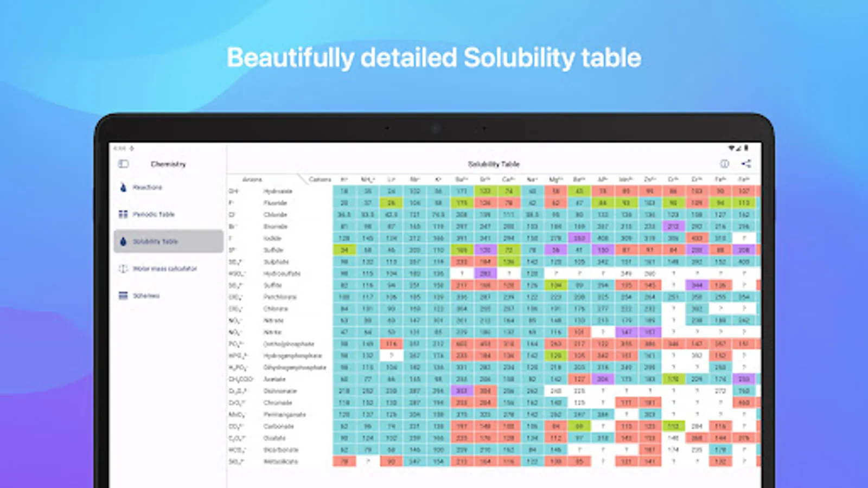
Task: Click the Perchlorate anion row label
Action: coord(280,297)
